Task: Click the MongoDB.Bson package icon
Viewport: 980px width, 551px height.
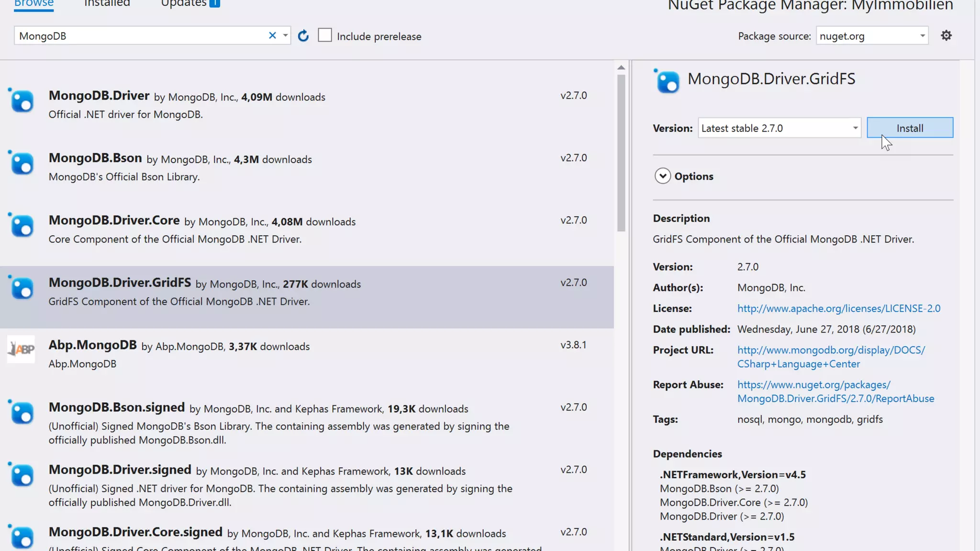Action: [x=22, y=164]
